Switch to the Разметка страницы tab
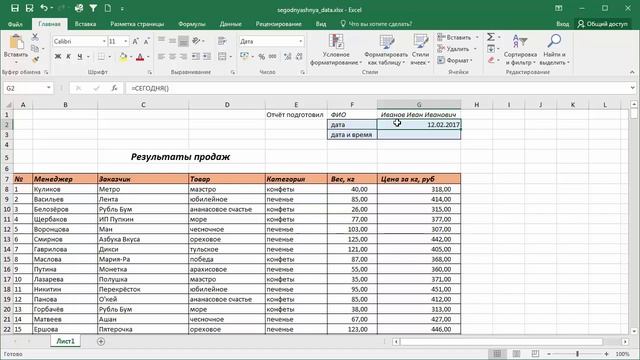This screenshot has width=640, height=360. pyautogui.click(x=137, y=24)
